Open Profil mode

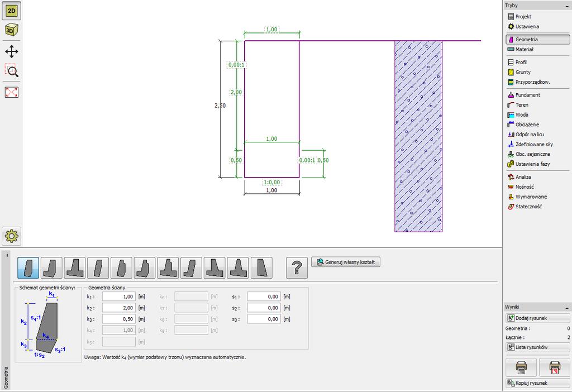538,63
